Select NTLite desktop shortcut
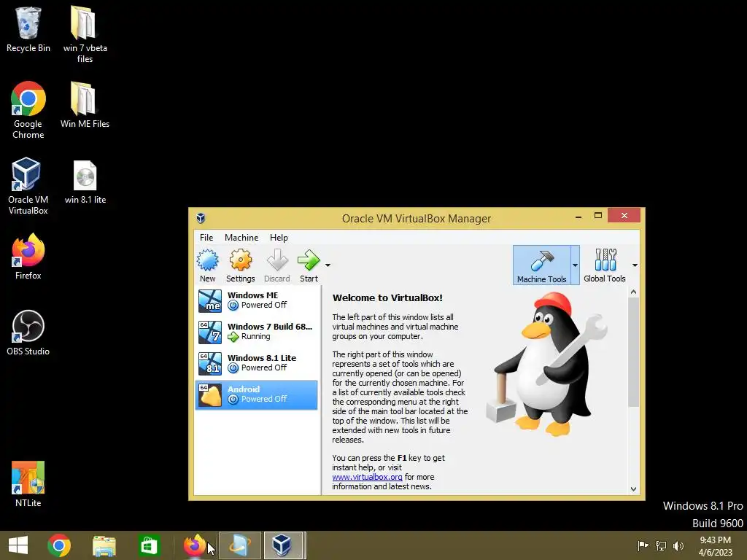This screenshot has width=747, height=560. pyautogui.click(x=28, y=484)
